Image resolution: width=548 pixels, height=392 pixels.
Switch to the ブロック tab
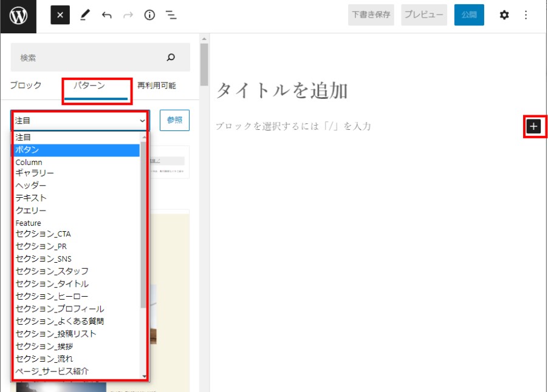tap(26, 86)
